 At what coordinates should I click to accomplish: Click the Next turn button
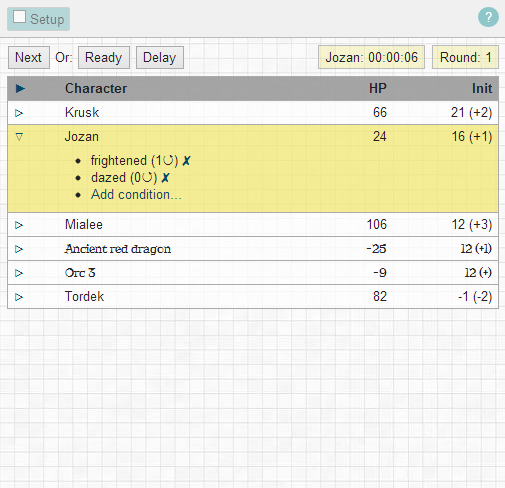click(29, 57)
